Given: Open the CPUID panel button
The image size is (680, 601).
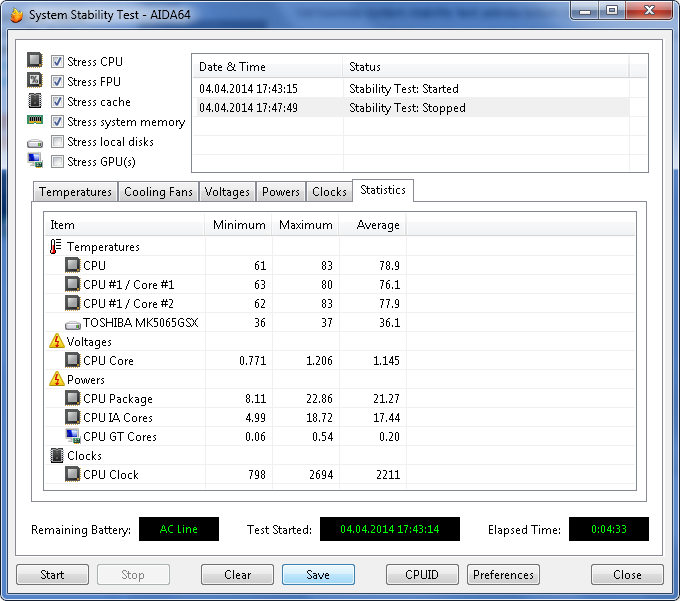Looking at the screenshot, I should [x=423, y=575].
